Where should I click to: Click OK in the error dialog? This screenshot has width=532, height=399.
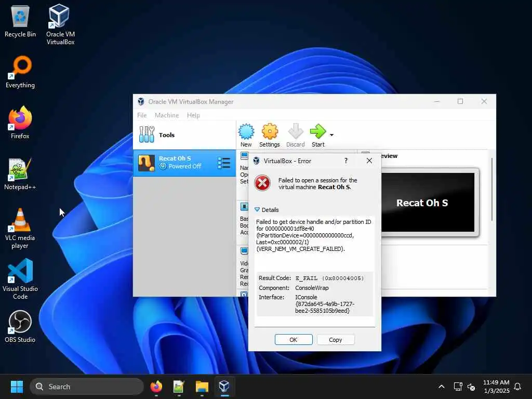point(294,340)
